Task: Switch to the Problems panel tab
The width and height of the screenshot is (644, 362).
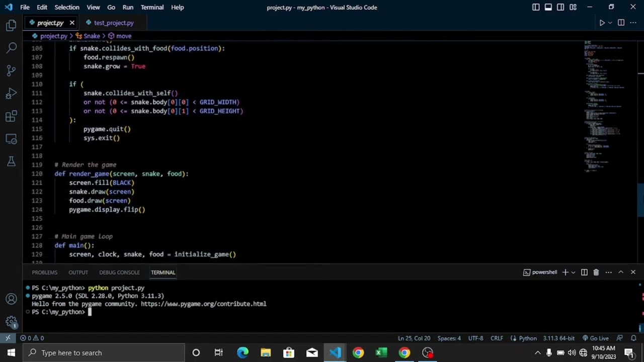Action: click(x=44, y=272)
